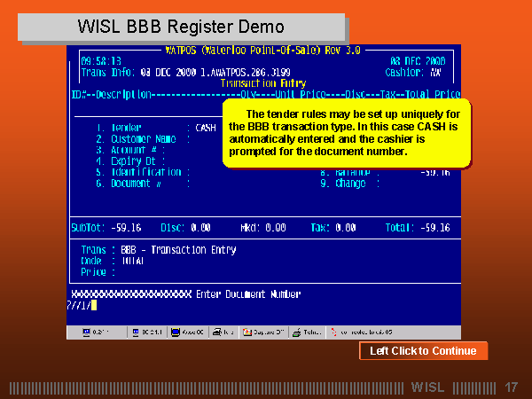Click the yellow tender rules tooltip box
Screen dimensions: 532x399
coord(346,133)
